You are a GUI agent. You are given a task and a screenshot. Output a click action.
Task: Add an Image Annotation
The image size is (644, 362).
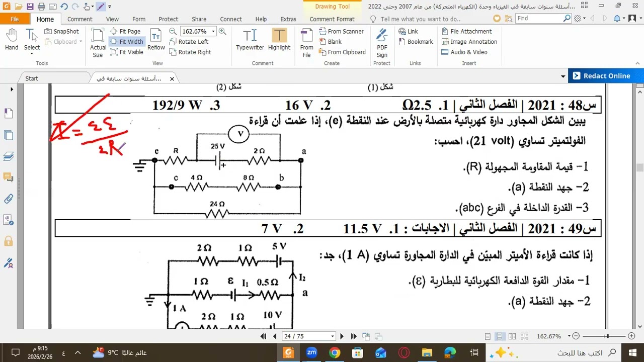(469, 42)
